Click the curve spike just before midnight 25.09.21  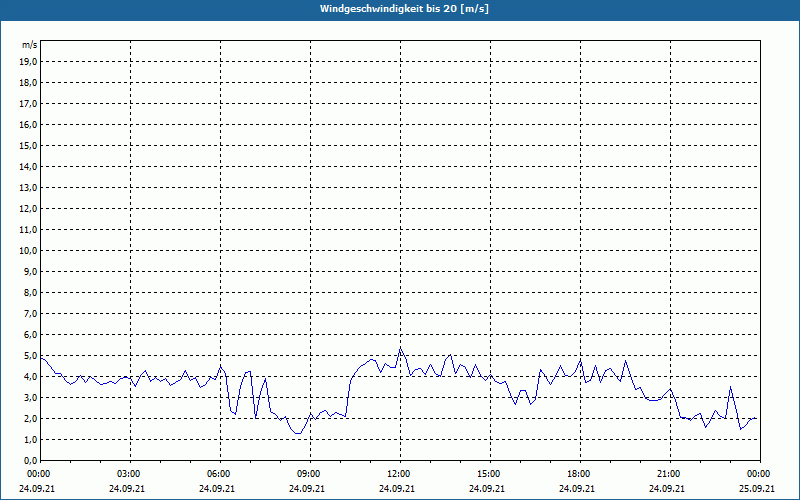[731, 387]
